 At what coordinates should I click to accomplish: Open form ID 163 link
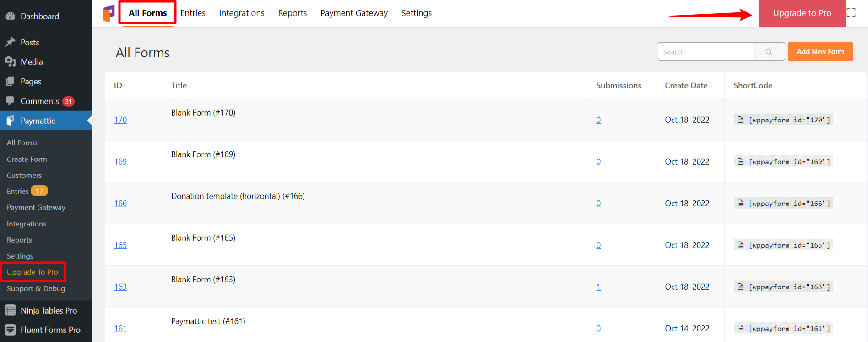120,287
